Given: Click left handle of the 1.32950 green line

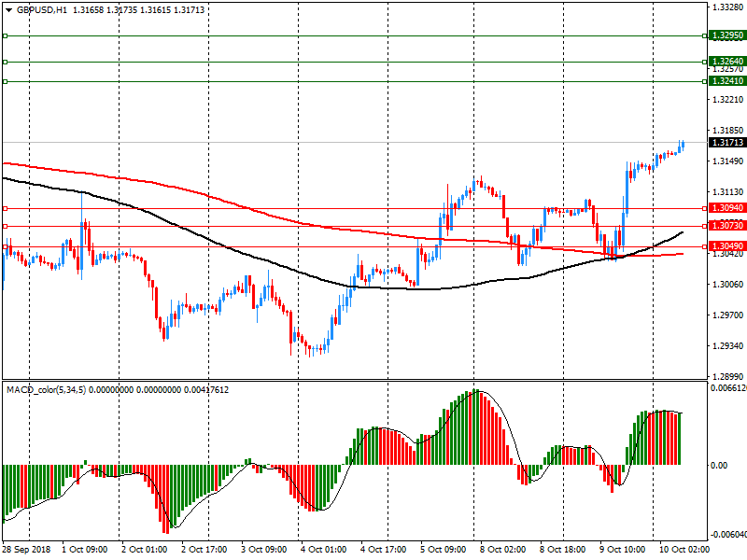Looking at the screenshot, I should point(5,35).
